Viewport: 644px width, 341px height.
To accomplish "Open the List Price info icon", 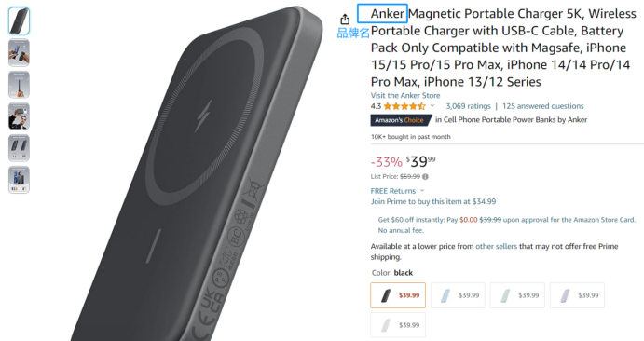I will (x=426, y=176).
